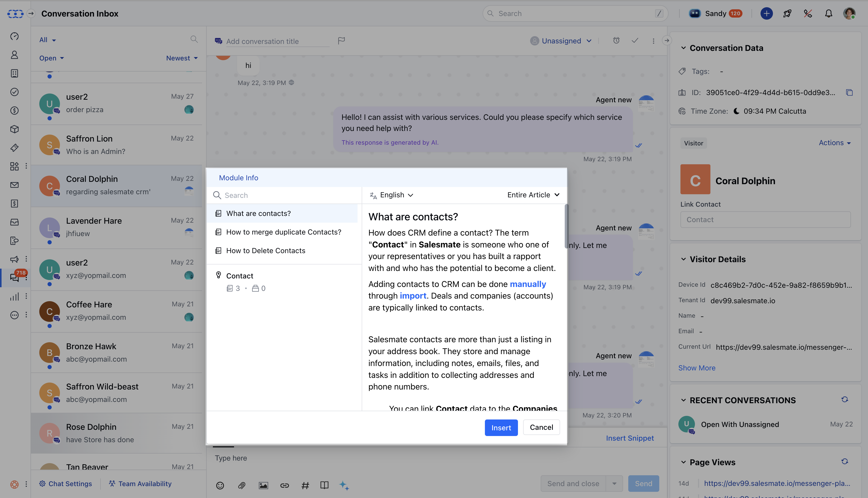Select the How to Delete Contacts article
The height and width of the screenshot is (498, 868).
pos(282,251)
